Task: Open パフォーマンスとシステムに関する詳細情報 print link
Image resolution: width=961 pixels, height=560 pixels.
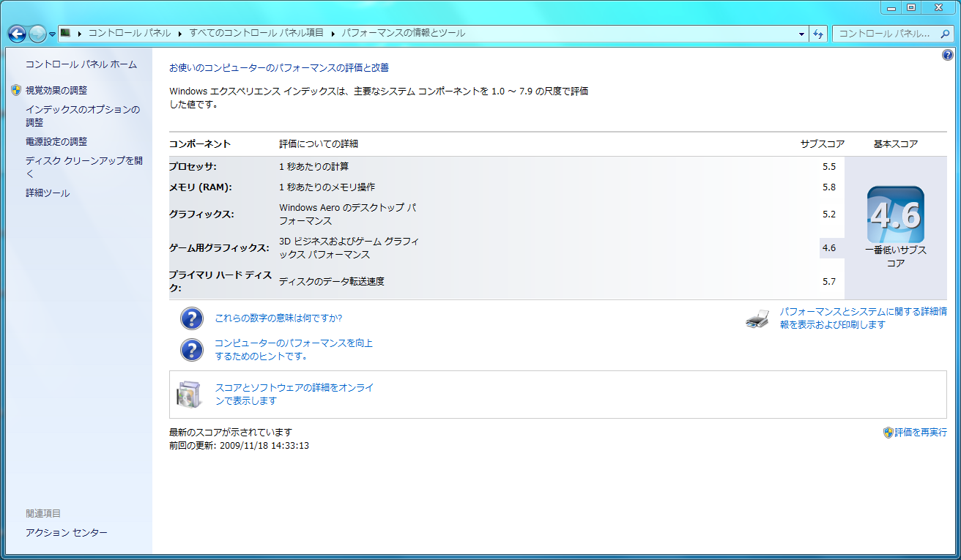Action: [864, 318]
